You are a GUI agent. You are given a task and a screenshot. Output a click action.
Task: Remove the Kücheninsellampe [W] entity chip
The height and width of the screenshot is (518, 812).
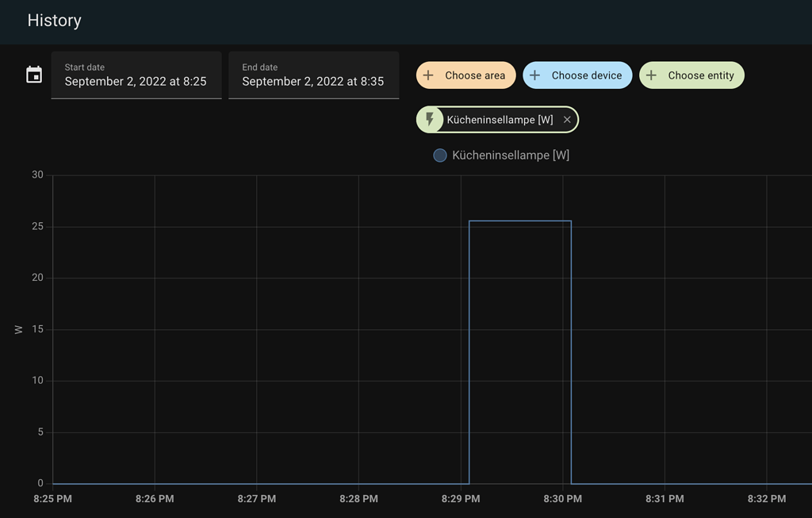[567, 120]
